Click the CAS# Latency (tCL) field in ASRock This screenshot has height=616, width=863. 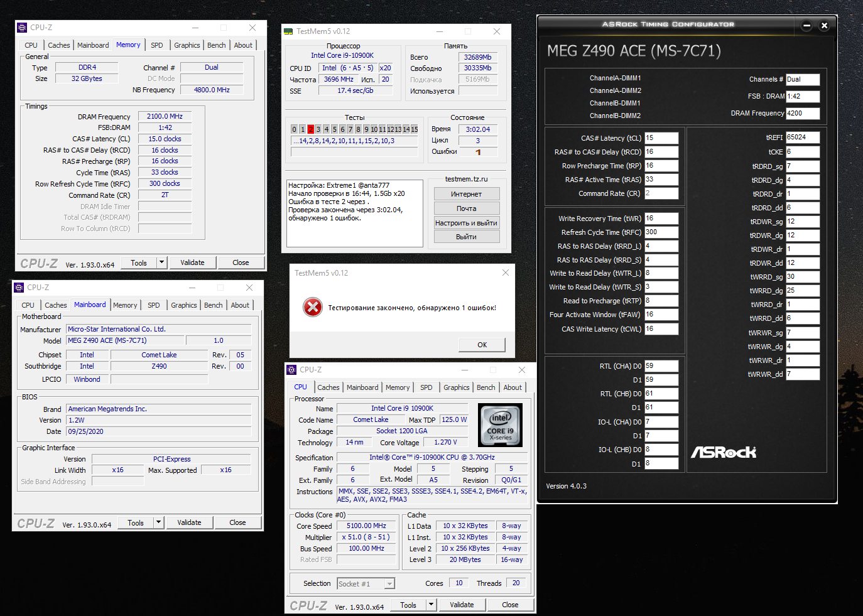(661, 138)
